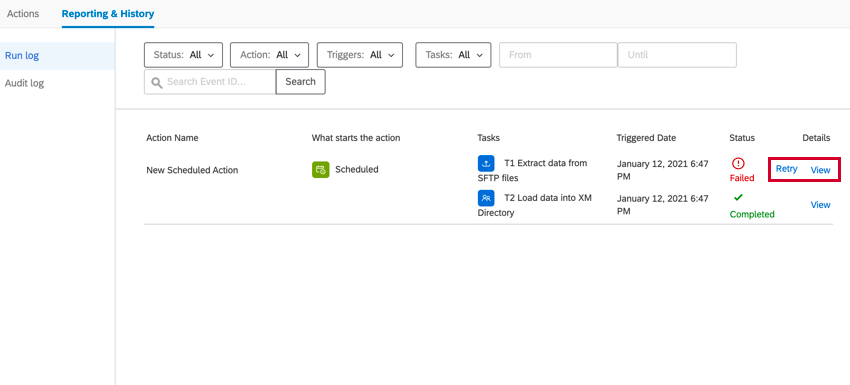Click the green Scheduled trigger icon
Image resolution: width=850 pixels, height=385 pixels.
320,170
